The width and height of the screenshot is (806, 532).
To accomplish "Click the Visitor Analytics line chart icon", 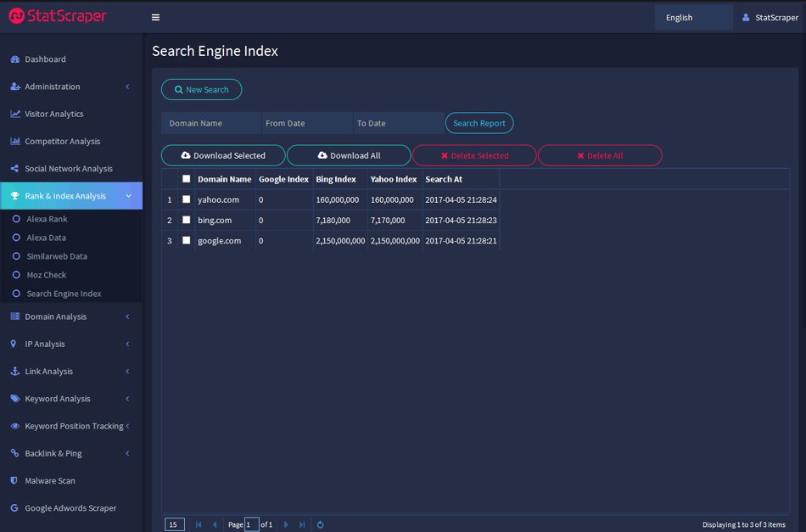I will tap(15, 114).
